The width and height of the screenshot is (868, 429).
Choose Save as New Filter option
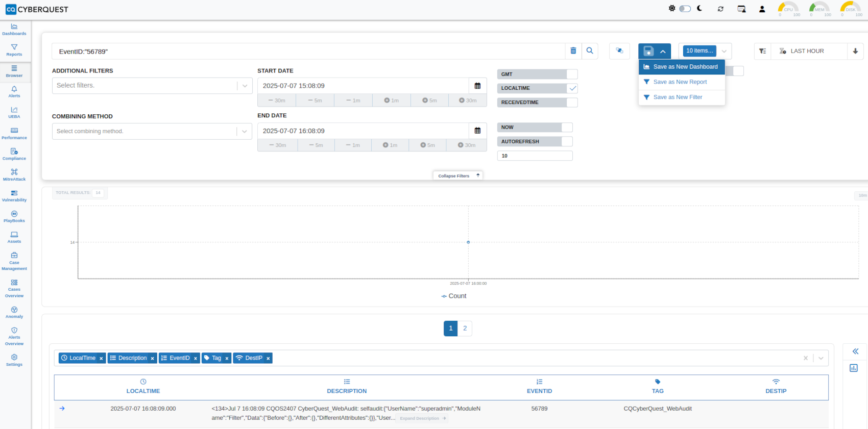click(x=678, y=97)
